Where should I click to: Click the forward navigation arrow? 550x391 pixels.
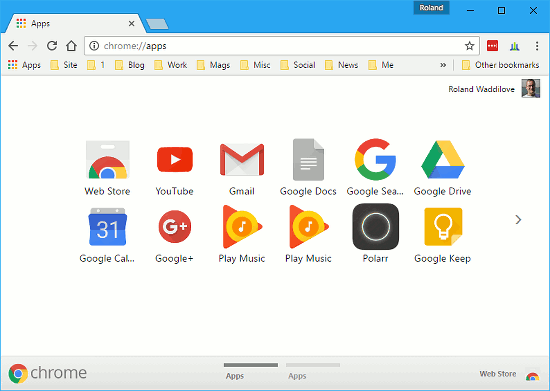[32, 46]
